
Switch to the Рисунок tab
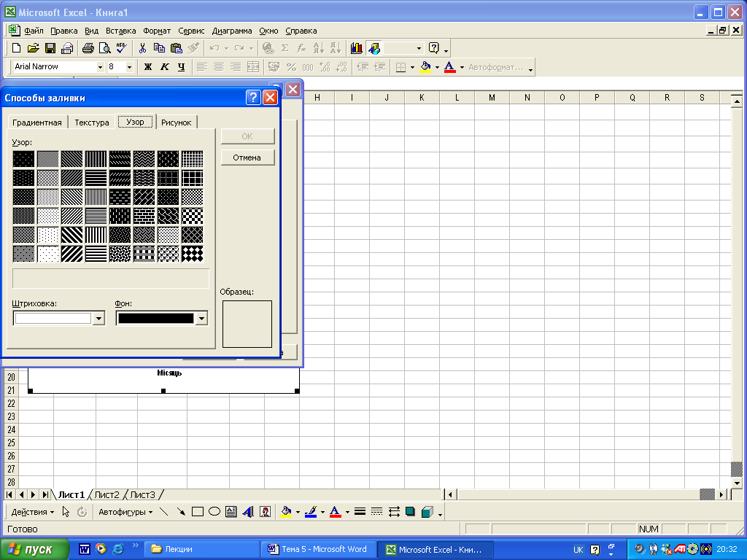(x=177, y=122)
